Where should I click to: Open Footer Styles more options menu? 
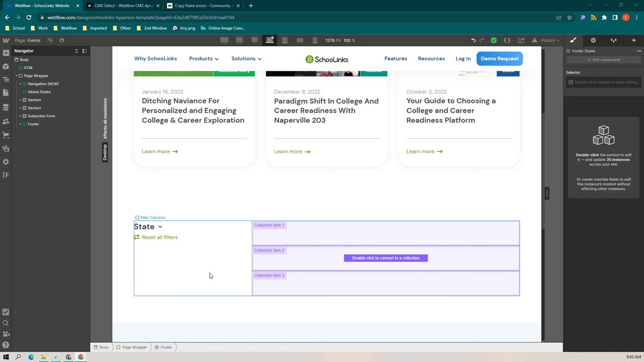639,51
